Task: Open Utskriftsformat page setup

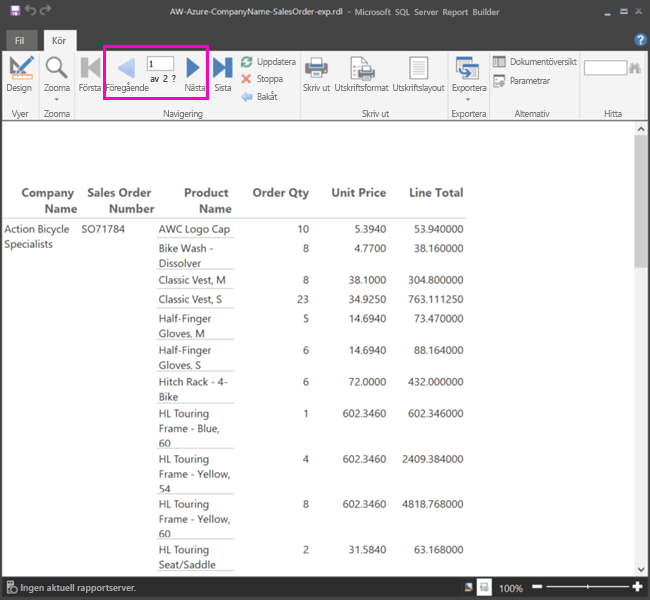Action: (x=361, y=74)
